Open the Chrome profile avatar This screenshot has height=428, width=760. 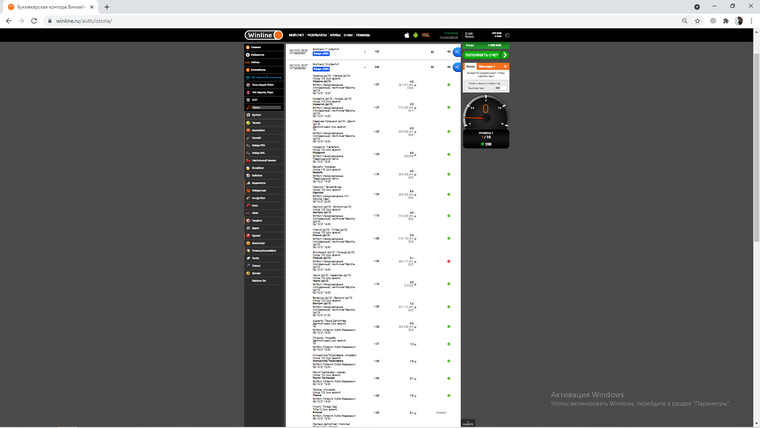point(739,21)
